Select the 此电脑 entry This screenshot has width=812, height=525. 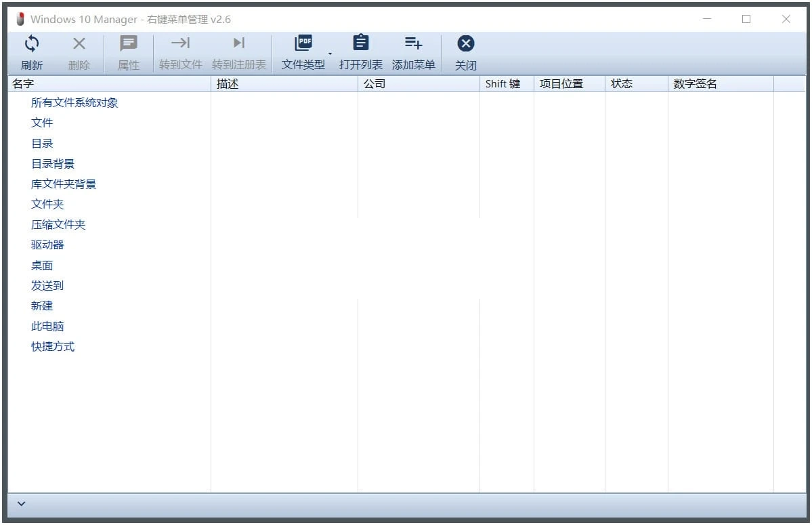tap(47, 326)
